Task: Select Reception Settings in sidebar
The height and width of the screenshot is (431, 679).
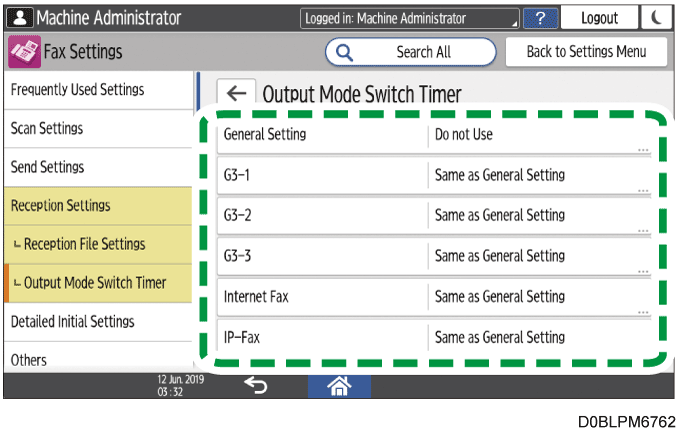Action: (97, 206)
